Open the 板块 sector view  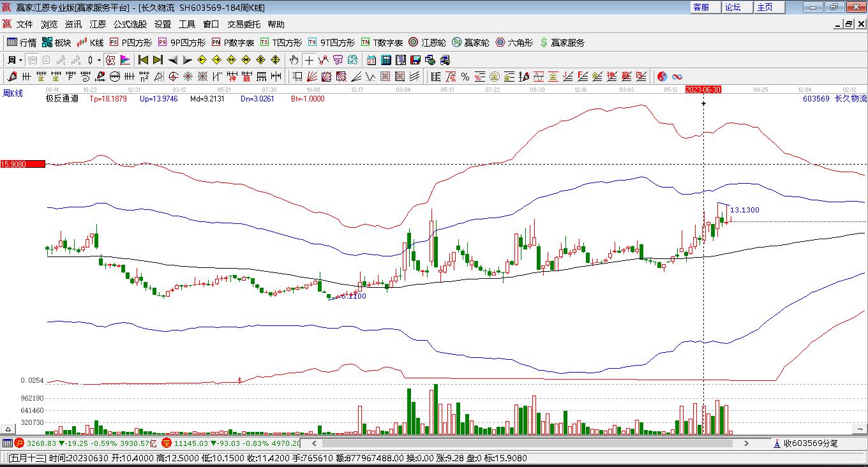click(57, 43)
